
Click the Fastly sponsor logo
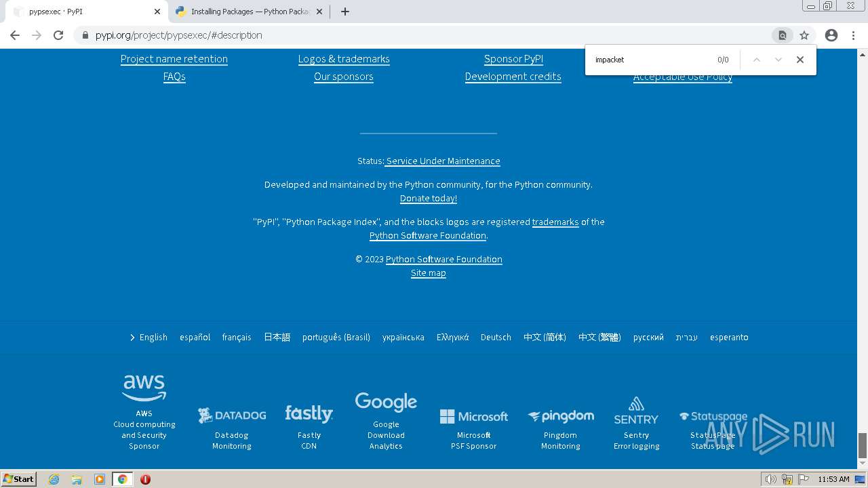pyautogui.click(x=309, y=414)
